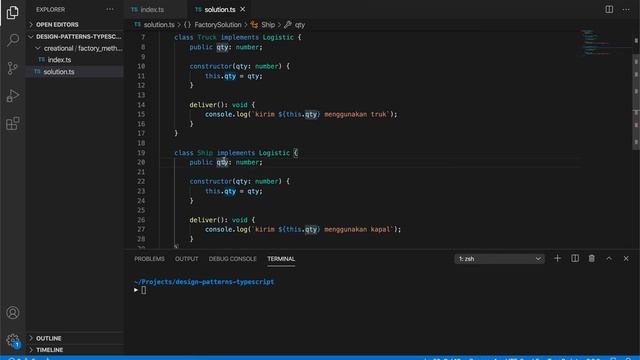The image size is (640, 360).
Task: Click 'Truck' class name on line 7
Action: coord(207,38)
